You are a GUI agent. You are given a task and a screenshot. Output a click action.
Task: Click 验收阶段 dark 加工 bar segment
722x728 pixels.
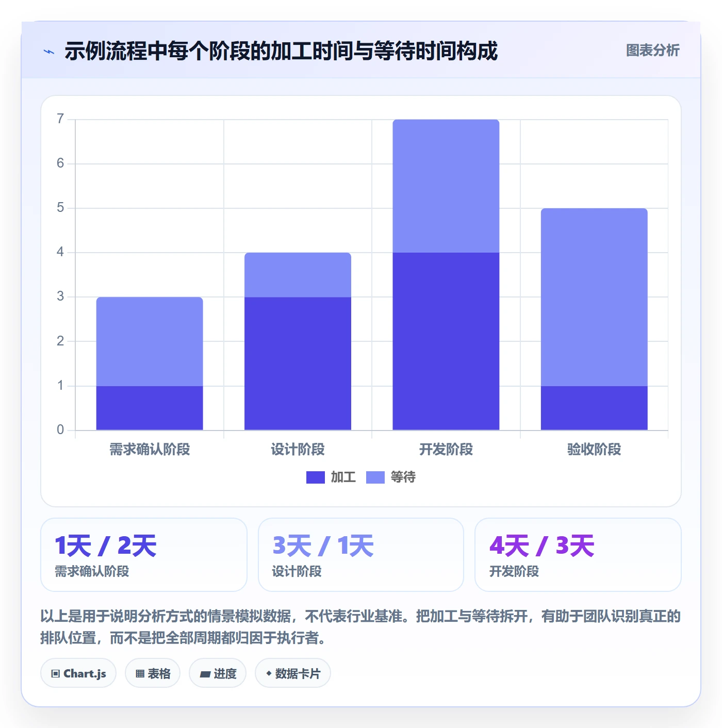594,408
